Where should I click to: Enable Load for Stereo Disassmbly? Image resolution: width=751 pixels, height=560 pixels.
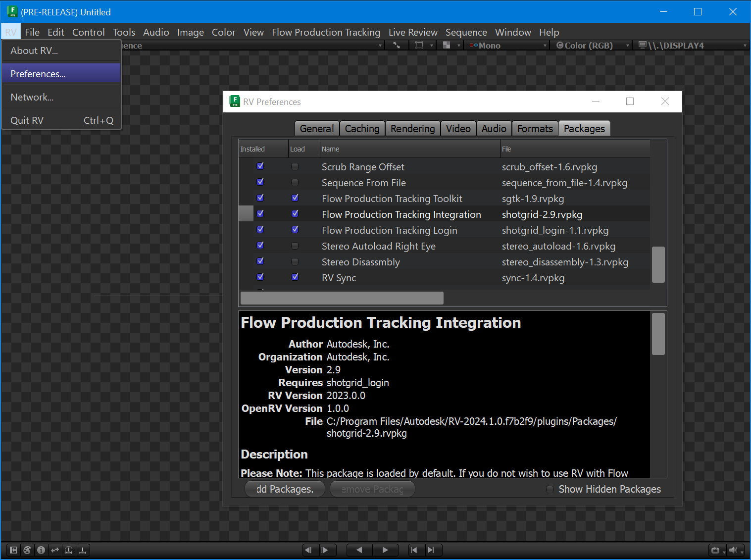(x=295, y=262)
